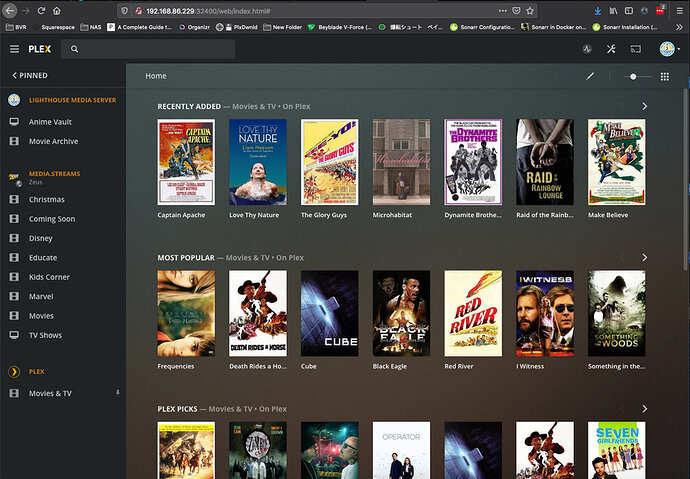Click the Firefox bookmark star icon
This screenshot has width=690, height=479.
(x=530, y=11)
